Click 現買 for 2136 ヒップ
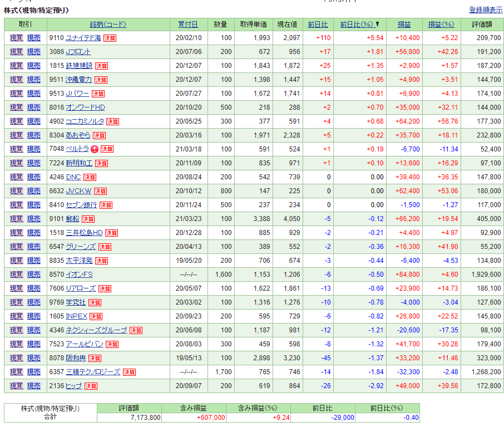This screenshot has height=431, width=504. click(x=16, y=386)
